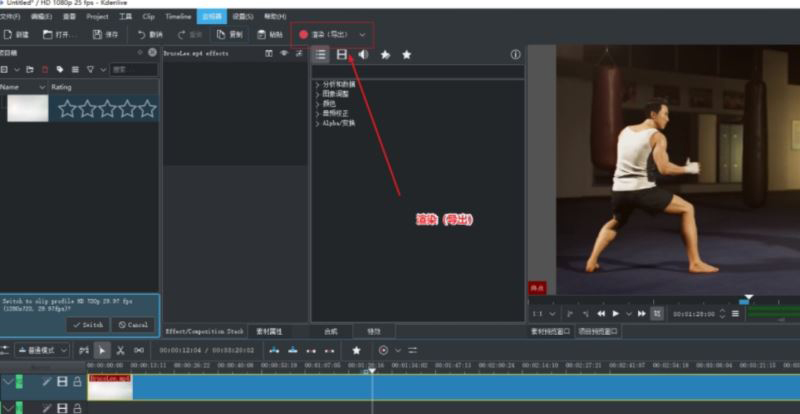Show custom effects star-plus icon
The image size is (800, 414).
(385, 55)
